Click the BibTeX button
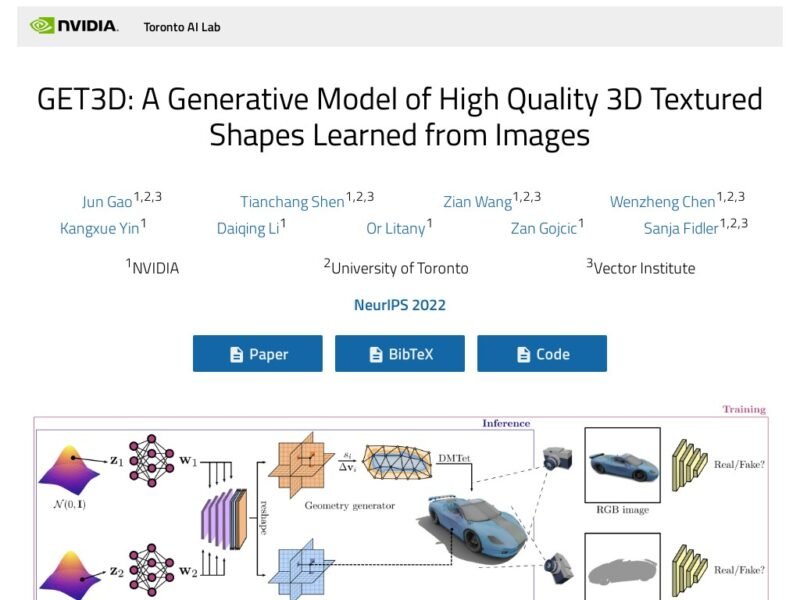The height and width of the screenshot is (600, 800). 399,354
